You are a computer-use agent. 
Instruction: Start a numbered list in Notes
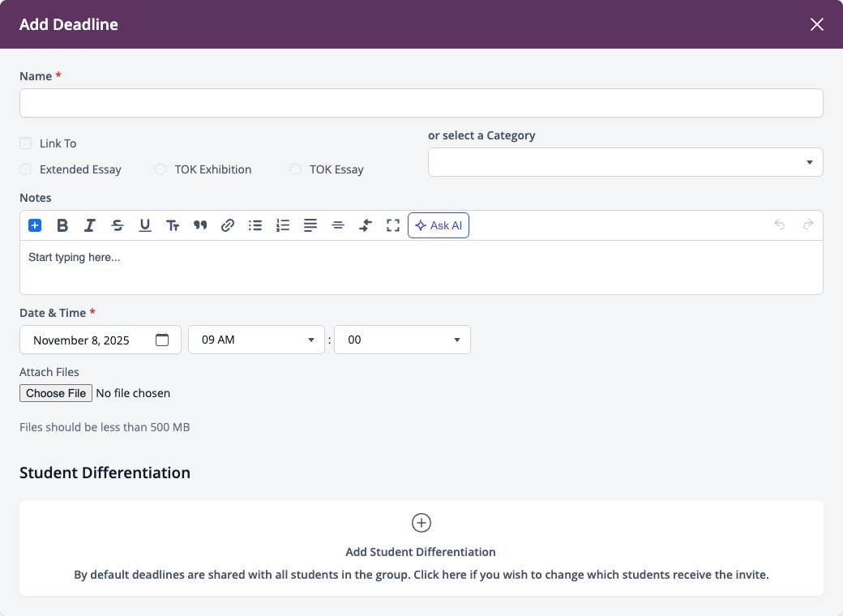click(x=283, y=225)
